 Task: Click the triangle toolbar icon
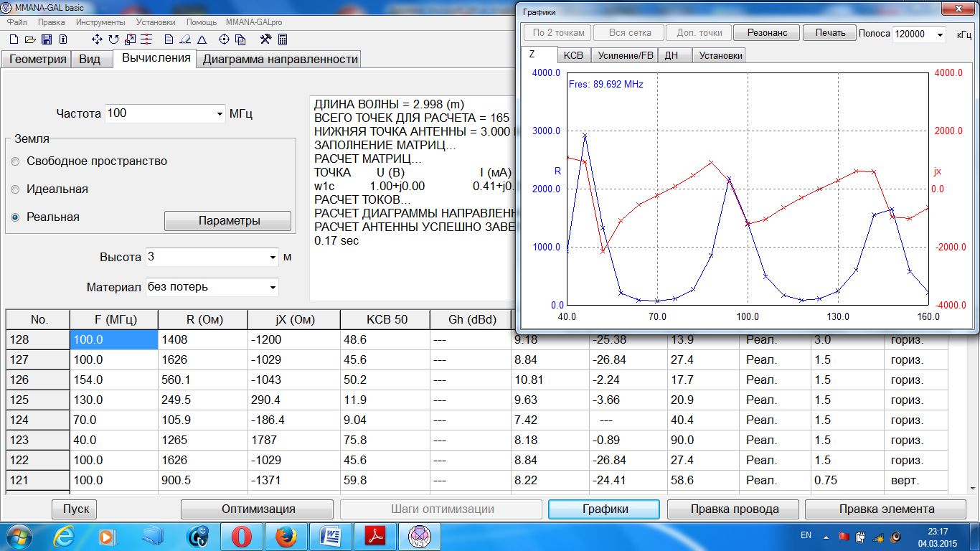click(x=202, y=39)
